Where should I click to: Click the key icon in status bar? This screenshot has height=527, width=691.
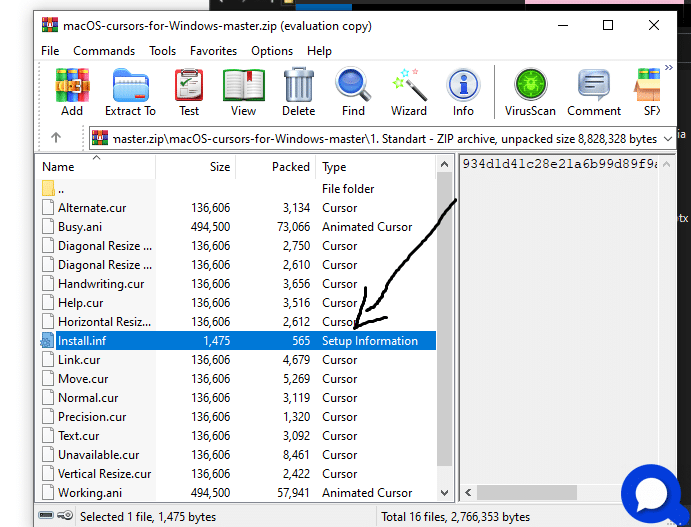point(65,515)
